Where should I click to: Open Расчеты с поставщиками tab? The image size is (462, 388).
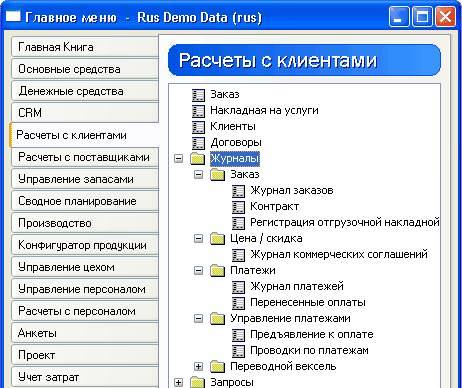click(x=85, y=157)
